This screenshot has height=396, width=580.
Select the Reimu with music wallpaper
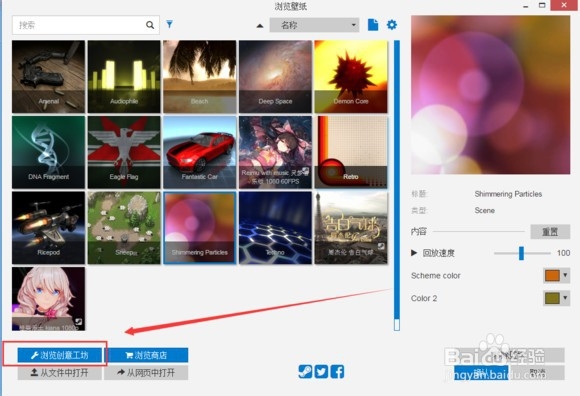point(275,152)
